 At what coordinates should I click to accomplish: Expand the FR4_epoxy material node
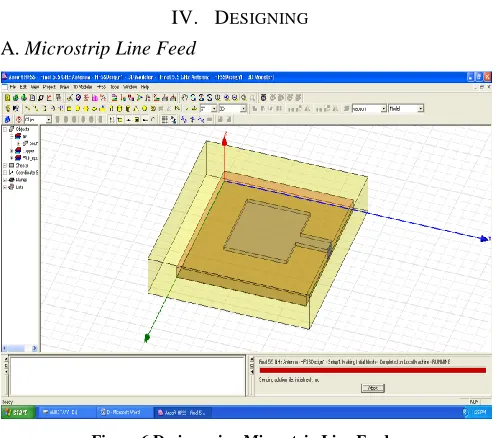coord(11,158)
